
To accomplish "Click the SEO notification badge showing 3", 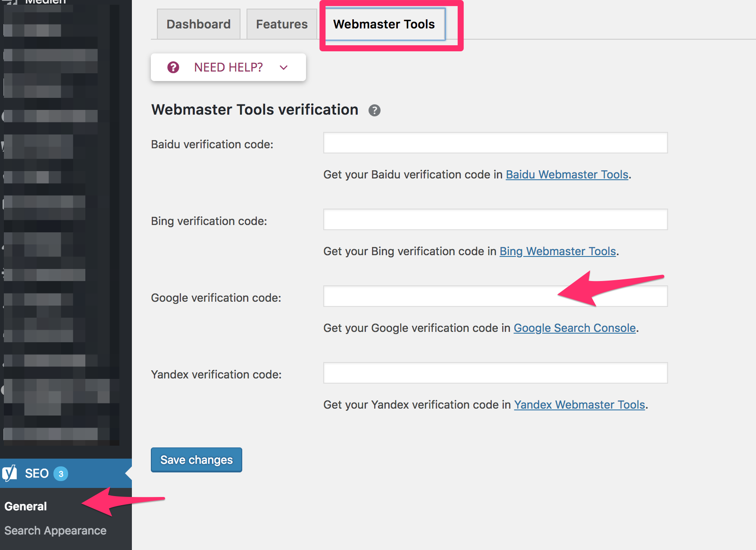I will pos(61,474).
